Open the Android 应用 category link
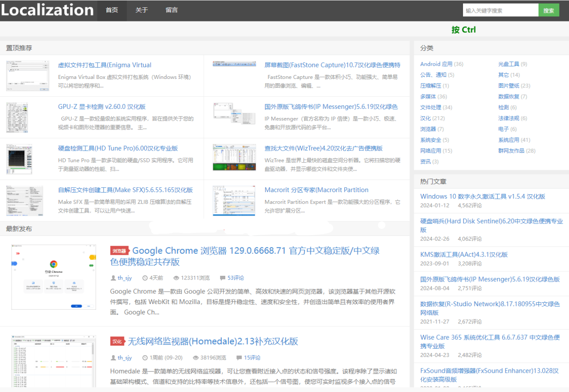This screenshot has height=392, width=569. point(436,64)
